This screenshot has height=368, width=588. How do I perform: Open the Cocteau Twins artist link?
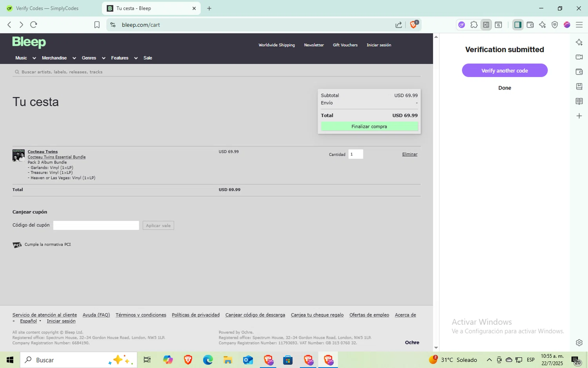43,151
